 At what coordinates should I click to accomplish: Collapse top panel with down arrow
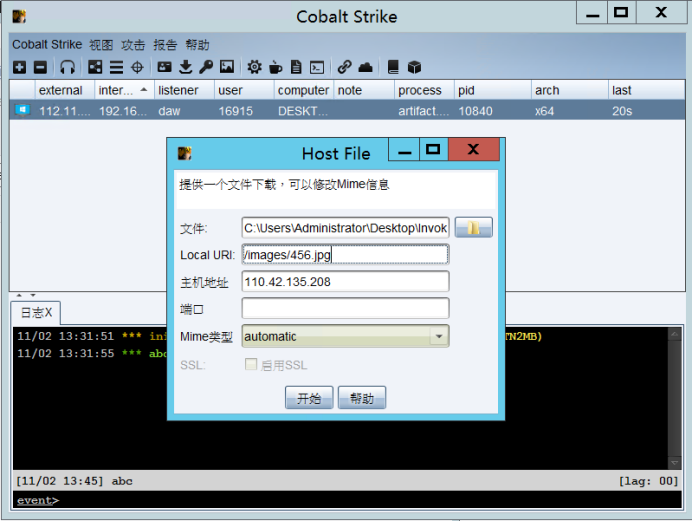click(x=33, y=295)
